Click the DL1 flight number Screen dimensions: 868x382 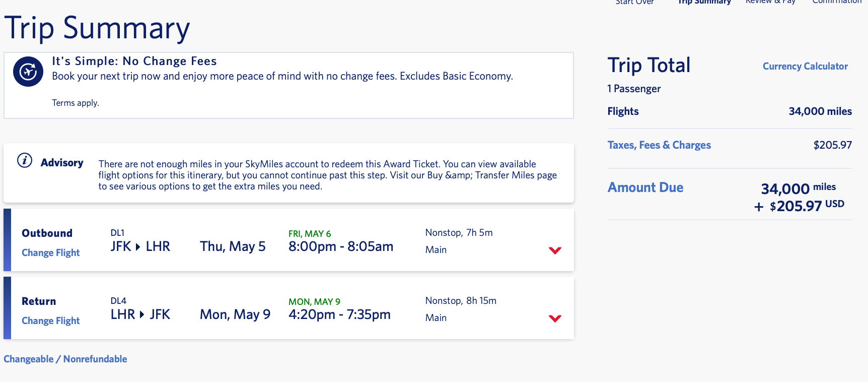point(117,233)
